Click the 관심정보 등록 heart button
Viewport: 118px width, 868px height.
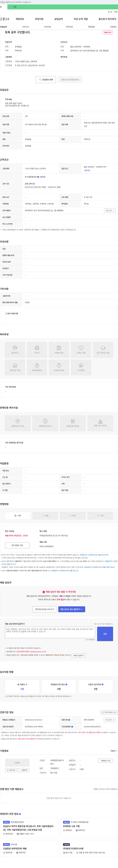click(x=46, y=79)
